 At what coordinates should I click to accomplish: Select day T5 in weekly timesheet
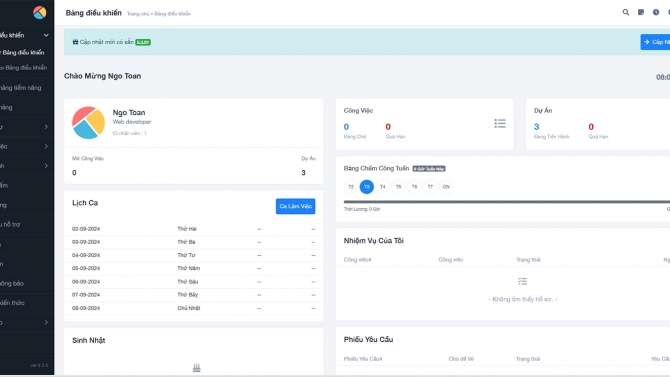(398, 187)
